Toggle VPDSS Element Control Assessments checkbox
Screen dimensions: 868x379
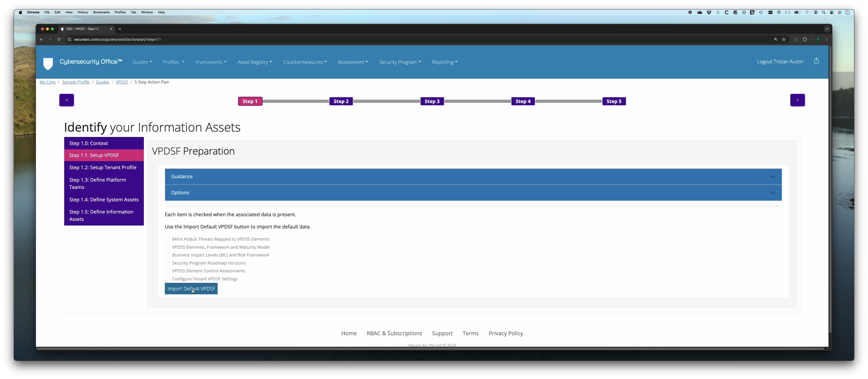pyautogui.click(x=167, y=271)
